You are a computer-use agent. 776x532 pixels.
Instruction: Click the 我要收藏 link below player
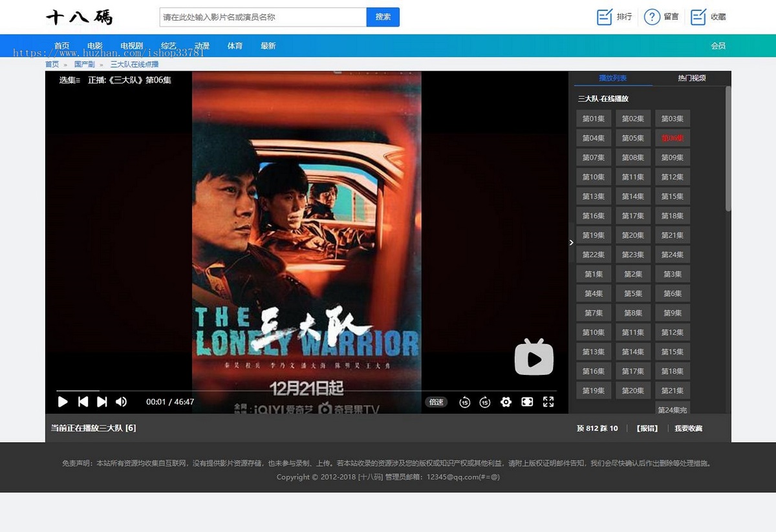(688, 428)
